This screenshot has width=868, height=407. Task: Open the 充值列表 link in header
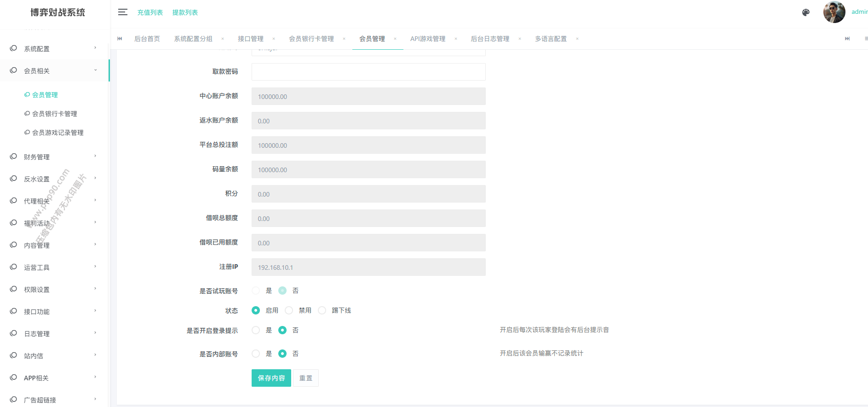pyautogui.click(x=150, y=12)
